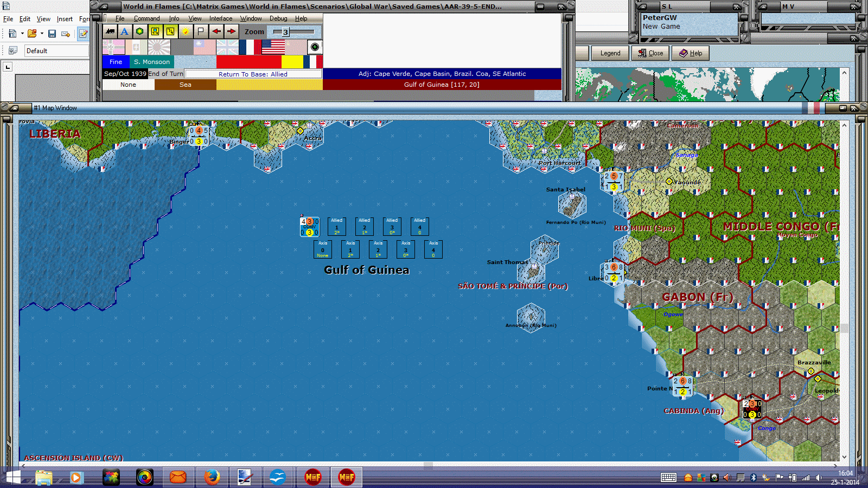The height and width of the screenshot is (488, 868).
Task: Click the red right arrow toolbar icon
Action: tap(231, 31)
